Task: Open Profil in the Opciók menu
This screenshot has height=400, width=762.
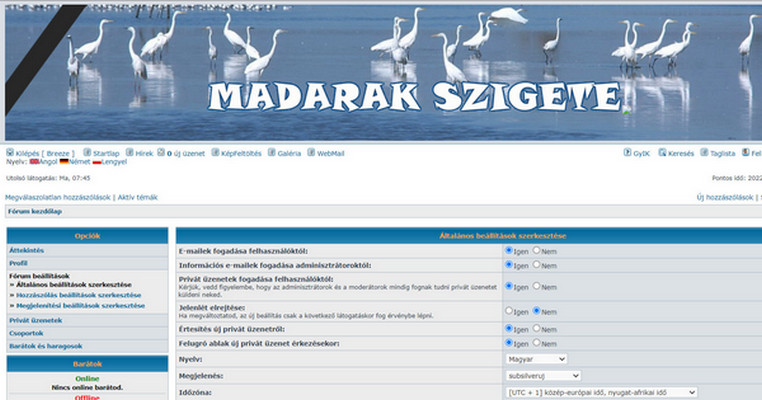Action: [x=18, y=263]
